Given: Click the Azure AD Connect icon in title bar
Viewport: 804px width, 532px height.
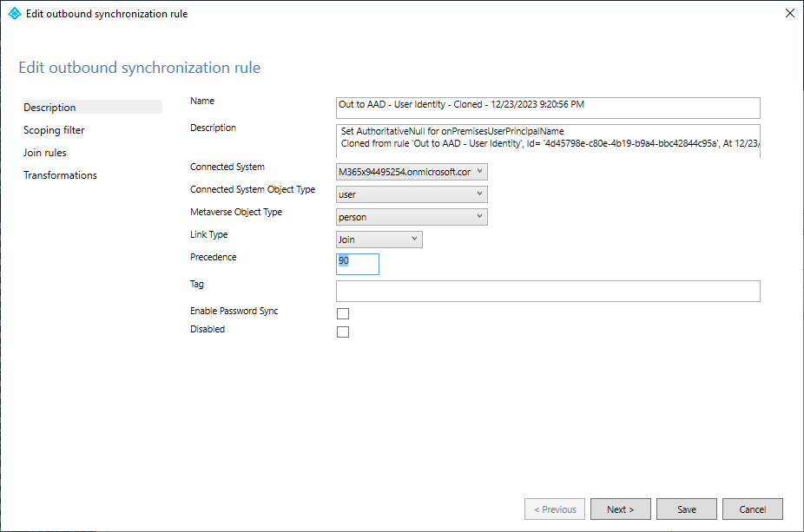Looking at the screenshot, I should coord(13,13).
